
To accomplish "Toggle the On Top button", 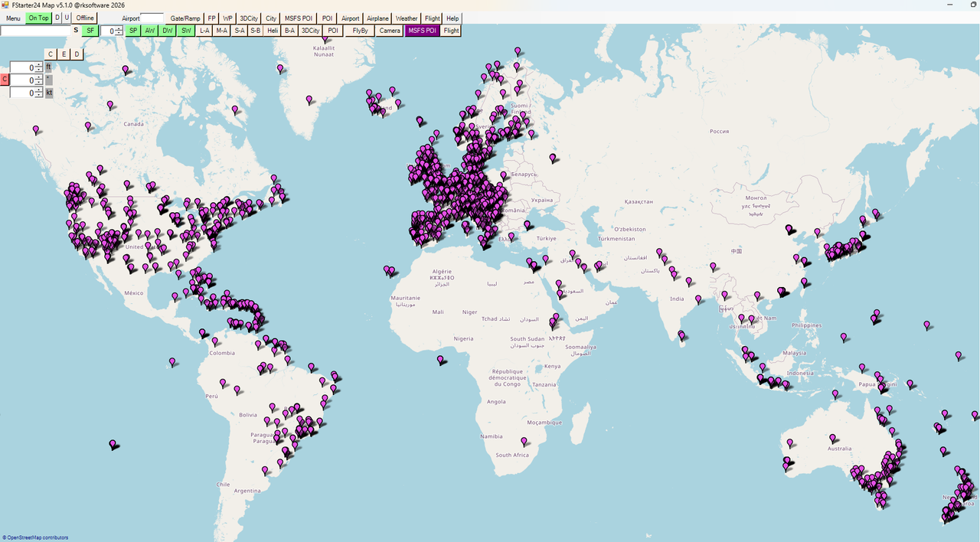I will (x=38, y=18).
